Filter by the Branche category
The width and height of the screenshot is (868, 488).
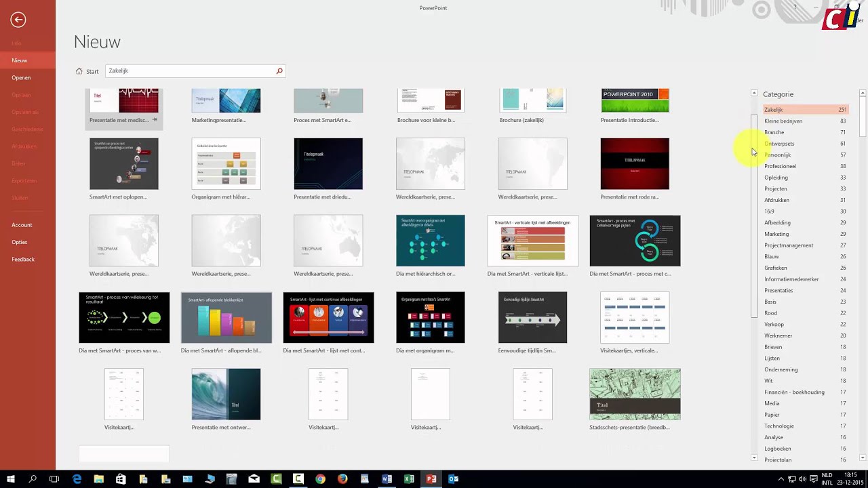[805, 132]
